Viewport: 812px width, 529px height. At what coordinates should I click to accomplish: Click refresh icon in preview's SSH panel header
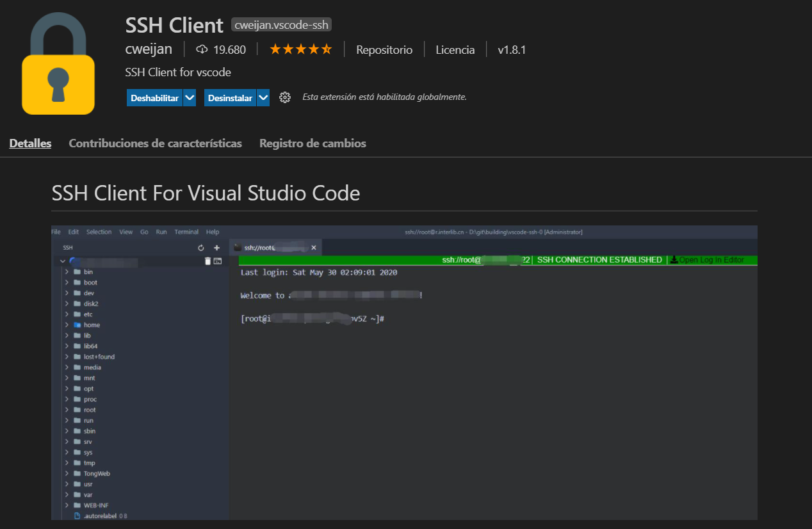tap(201, 248)
